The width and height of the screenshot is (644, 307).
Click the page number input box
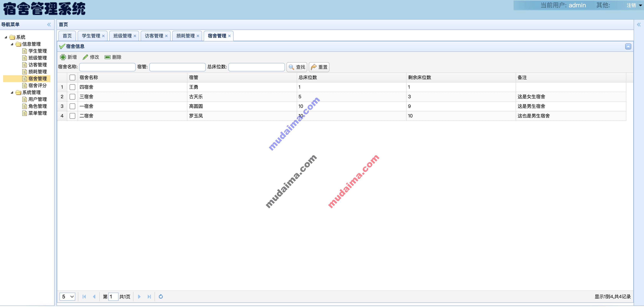tap(113, 296)
